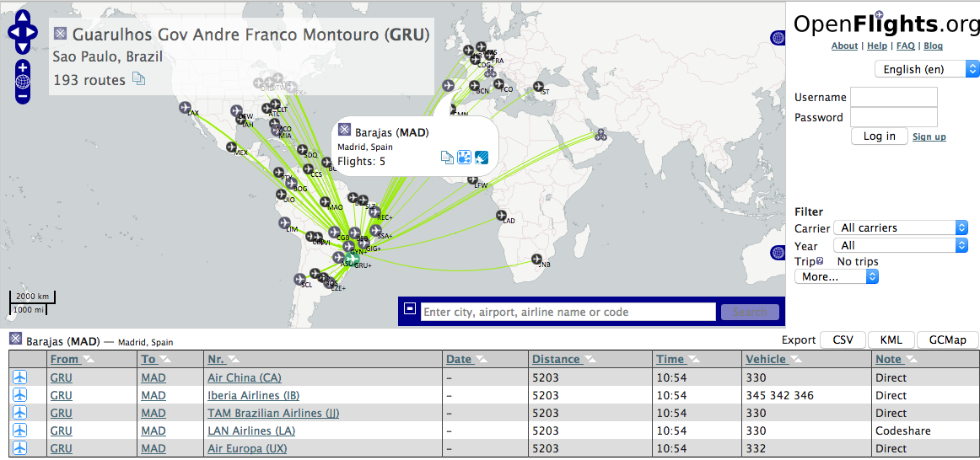Expand the More... filter dropdown
The height and width of the screenshot is (460, 980).
point(837,276)
